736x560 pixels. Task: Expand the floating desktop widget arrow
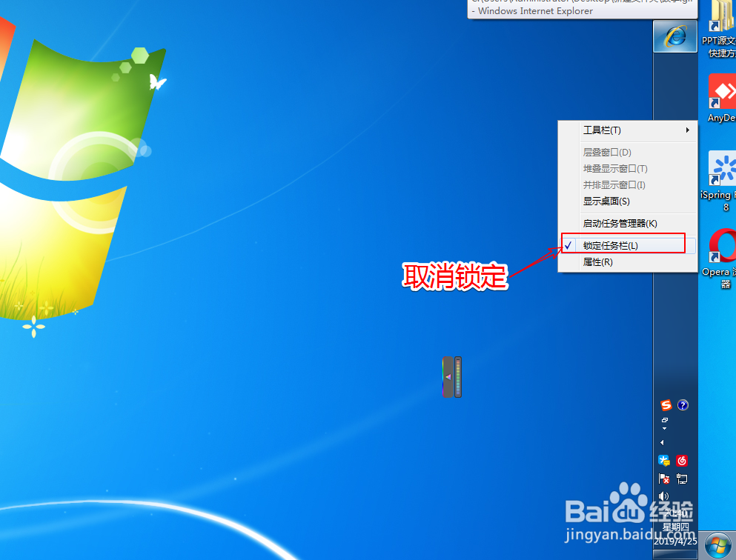448,377
